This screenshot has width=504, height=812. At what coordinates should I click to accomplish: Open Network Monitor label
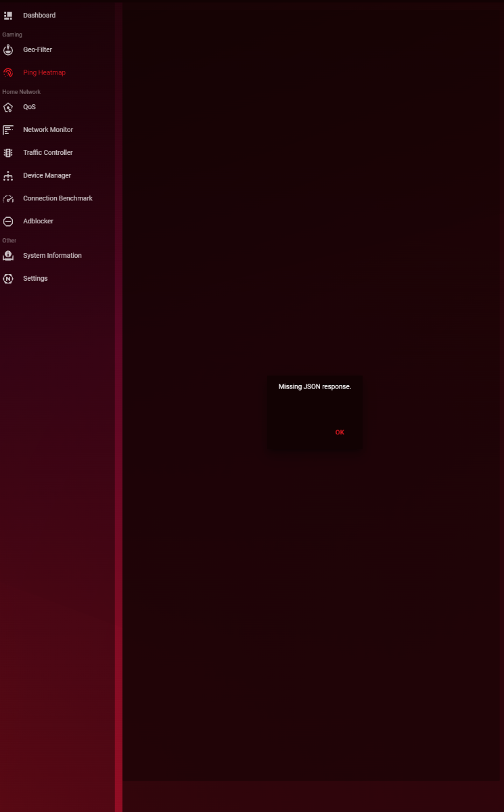48,130
